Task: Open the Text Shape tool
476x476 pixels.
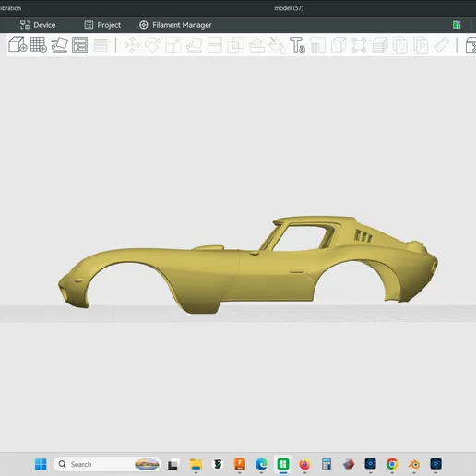Action: click(x=297, y=45)
